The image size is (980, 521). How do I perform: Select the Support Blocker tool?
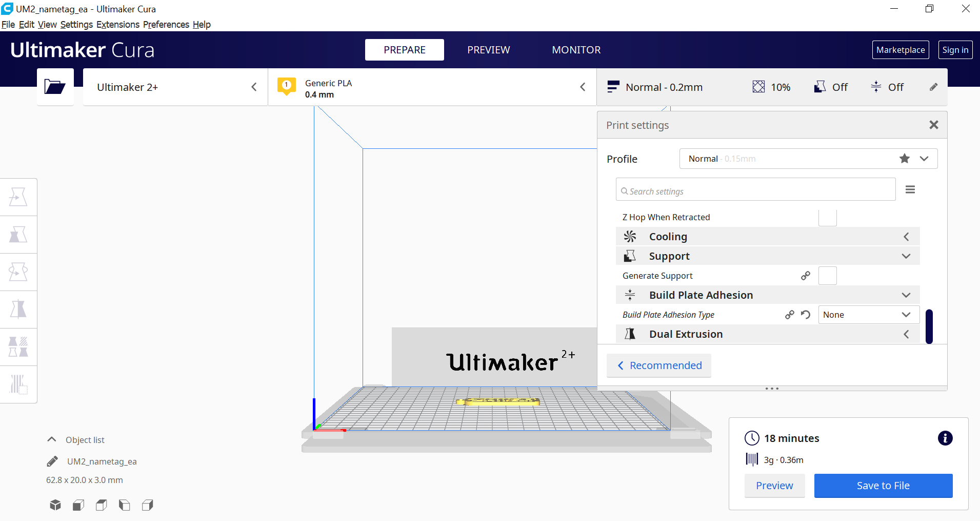click(x=18, y=384)
